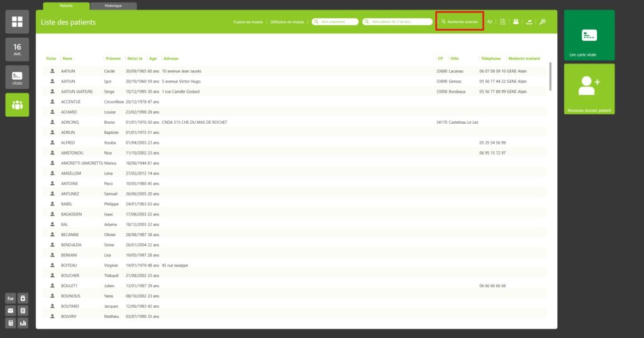Open the dashboard grid tile in sidebar

17,22
